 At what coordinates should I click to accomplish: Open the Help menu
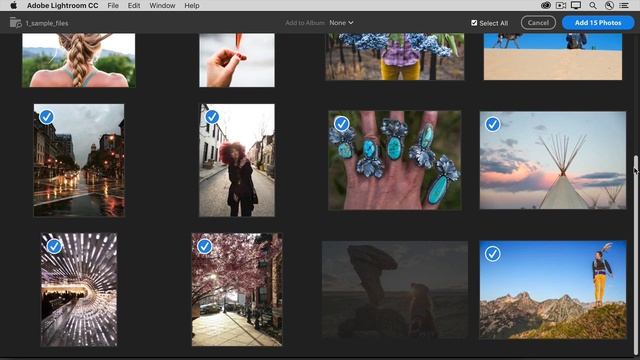coord(192,5)
